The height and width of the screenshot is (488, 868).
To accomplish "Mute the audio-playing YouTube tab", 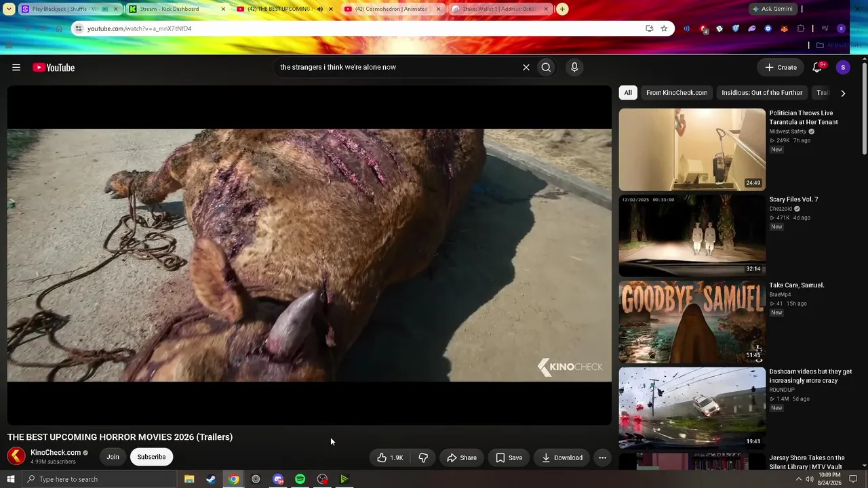I will (320, 9).
